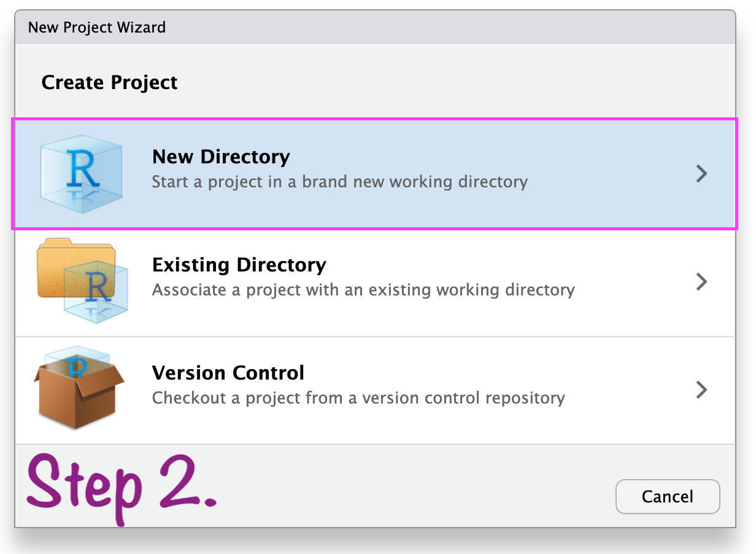Click "Checkout a project from a version control repository"

click(x=358, y=398)
